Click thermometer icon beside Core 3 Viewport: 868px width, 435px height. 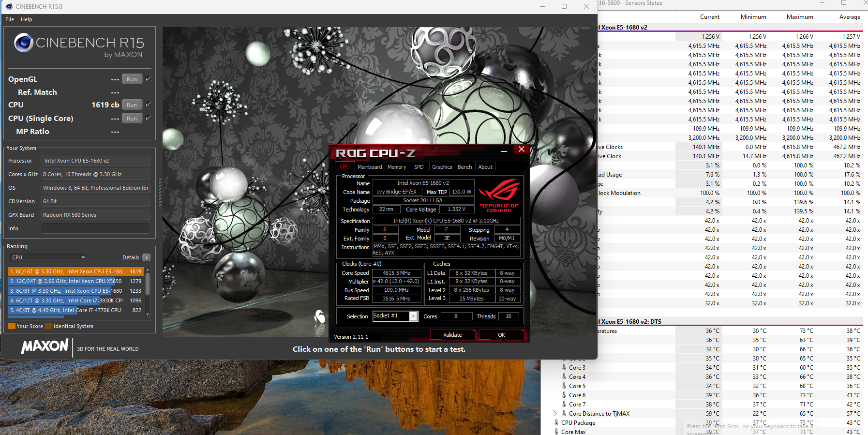(x=564, y=367)
